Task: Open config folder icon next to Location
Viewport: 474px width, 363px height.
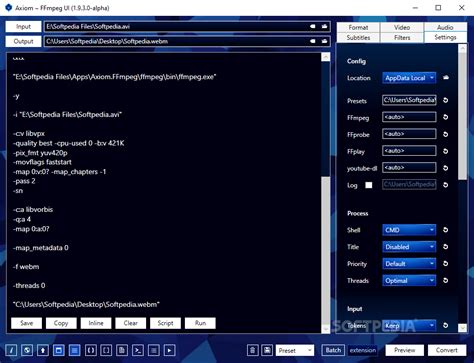Action: click(446, 78)
